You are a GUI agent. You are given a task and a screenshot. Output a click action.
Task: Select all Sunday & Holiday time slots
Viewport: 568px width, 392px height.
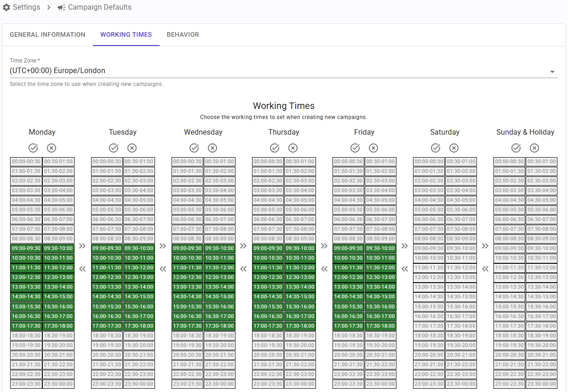coord(516,148)
